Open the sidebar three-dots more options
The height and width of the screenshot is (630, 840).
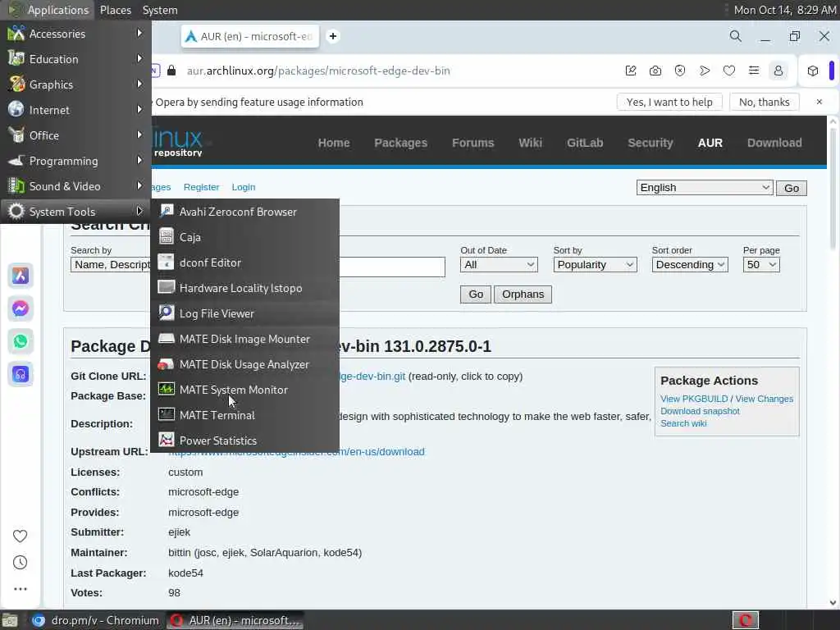tap(20, 589)
